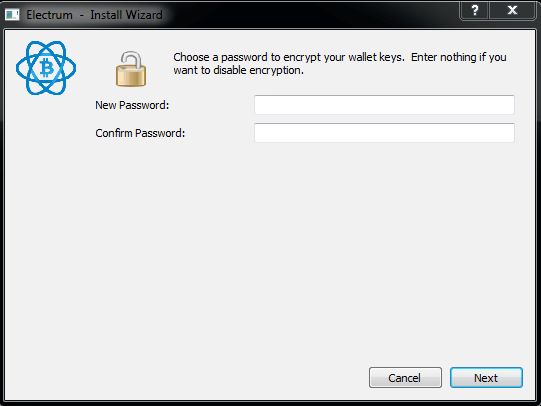The image size is (541, 406).
Task: Cancel the install wizard
Action: tap(405, 378)
